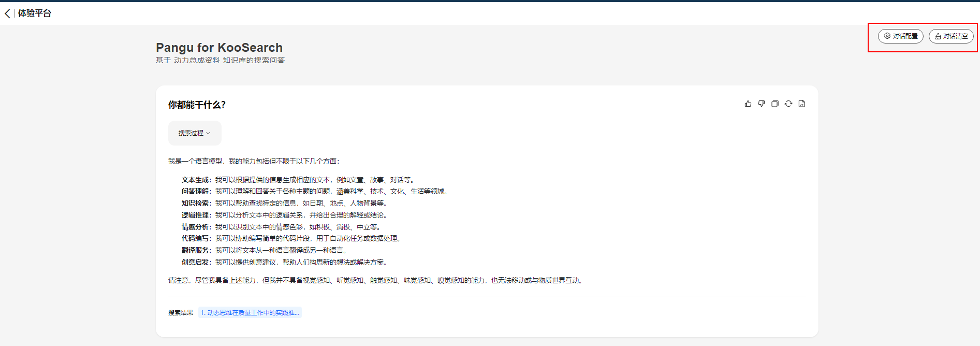Viewport: 980px width, 346px height.
Task: Click the 创意启发 bullet line
Action: click(x=285, y=262)
